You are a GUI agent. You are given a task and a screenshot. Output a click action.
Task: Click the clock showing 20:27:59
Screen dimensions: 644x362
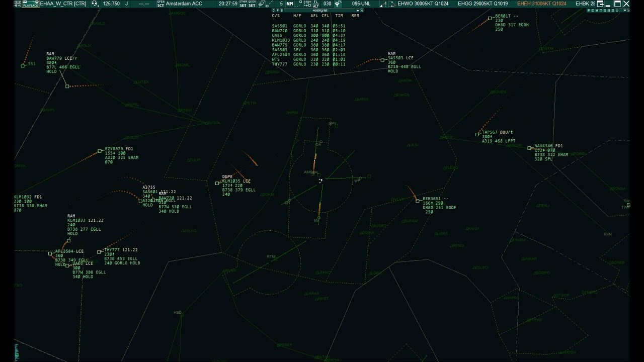click(x=228, y=4)
